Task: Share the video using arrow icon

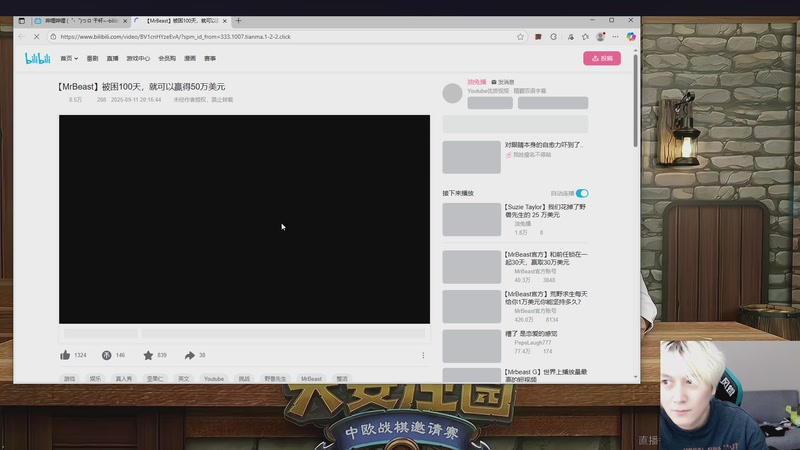Action: pyautogui.click(x=190, y=355)
